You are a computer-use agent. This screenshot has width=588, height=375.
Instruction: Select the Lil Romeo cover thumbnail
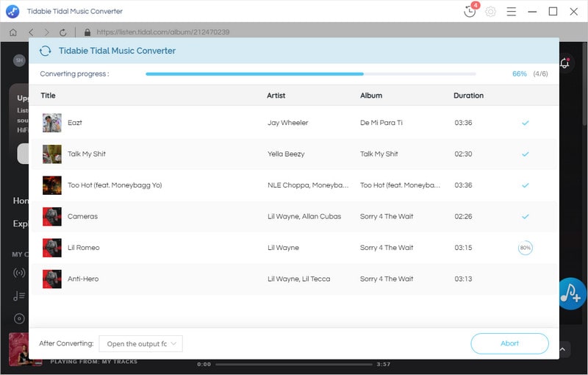tap(51, 248)
